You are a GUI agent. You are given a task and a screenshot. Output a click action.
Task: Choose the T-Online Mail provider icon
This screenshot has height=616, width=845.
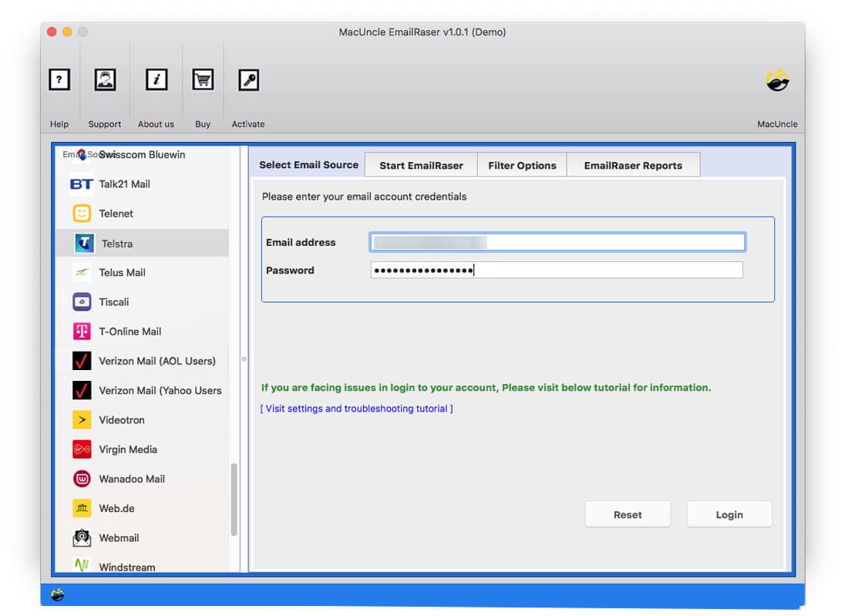(x=81, y=331)
